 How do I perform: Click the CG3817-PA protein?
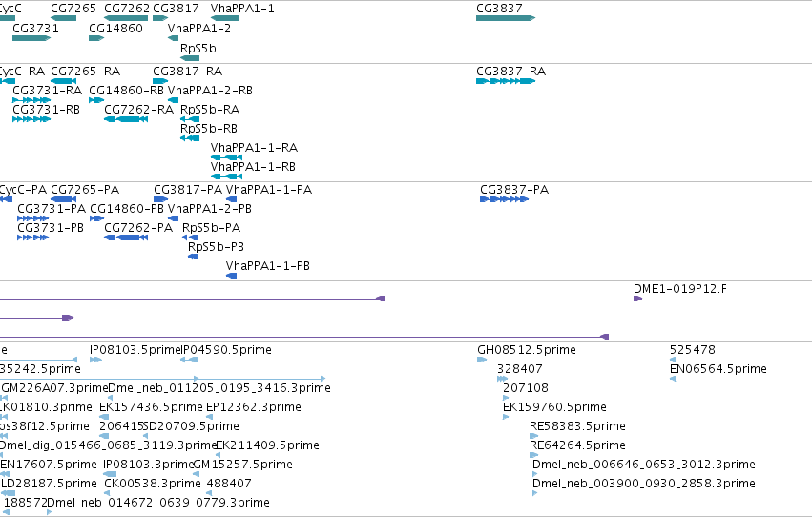(161, 199)
